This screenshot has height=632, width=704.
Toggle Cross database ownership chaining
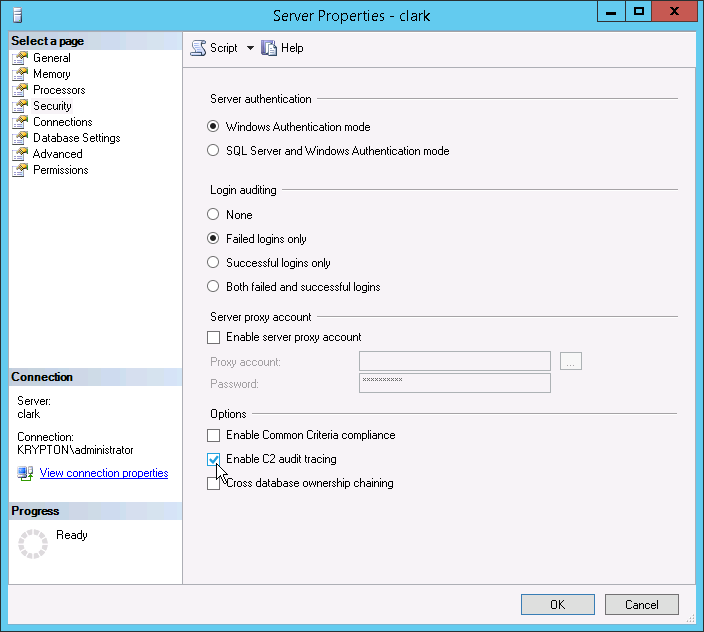point(214,483)
